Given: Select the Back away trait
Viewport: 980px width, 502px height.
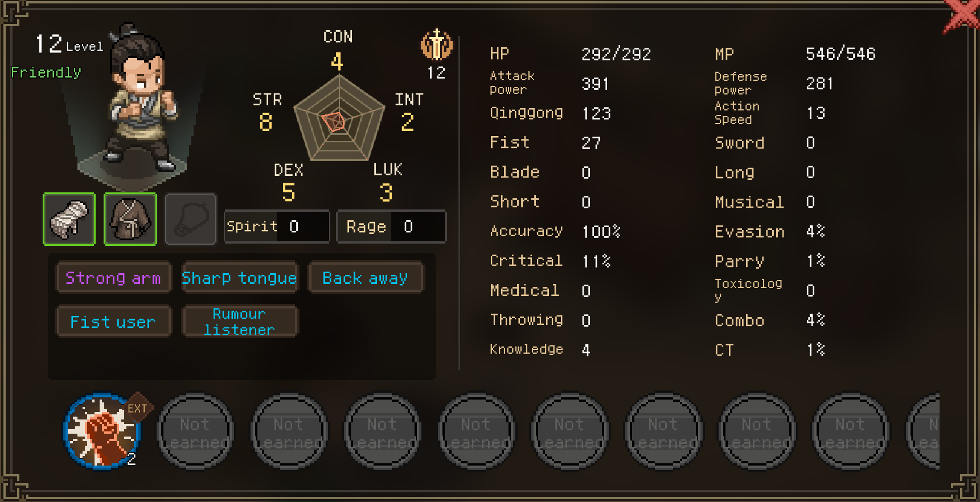Looking at the screenshot, I should [x=365, y=278].
